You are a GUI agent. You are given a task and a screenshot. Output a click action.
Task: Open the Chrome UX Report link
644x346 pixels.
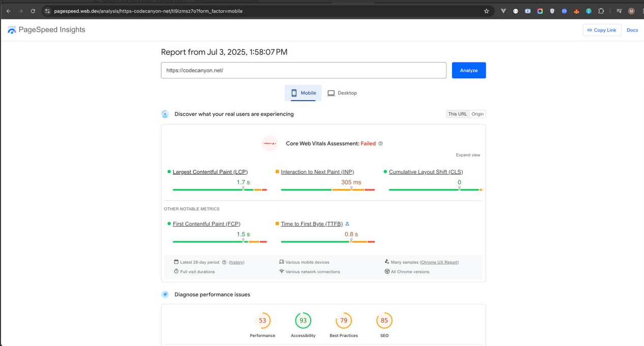pos(439,262)
